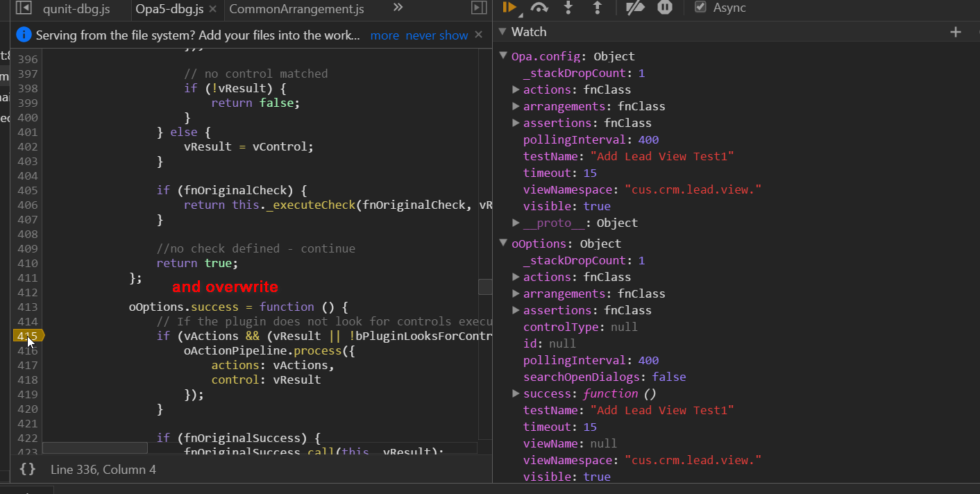Viewport: 980px width, 494px height.
Task: Set breakpoint on line 398
Action: (27, 88)
